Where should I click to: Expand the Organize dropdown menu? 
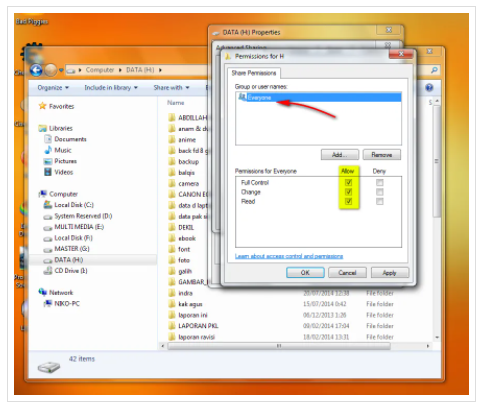[x=53, y=88]
